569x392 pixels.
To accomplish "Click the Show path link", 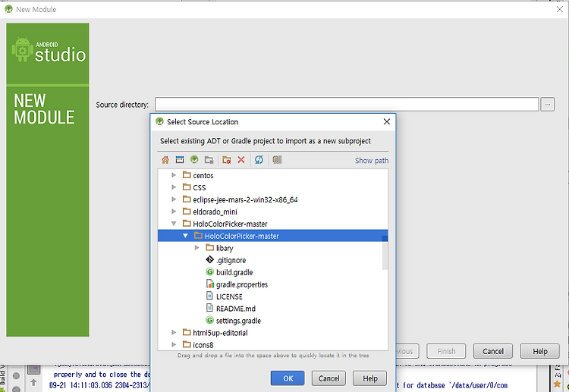I will pos(372,161).
